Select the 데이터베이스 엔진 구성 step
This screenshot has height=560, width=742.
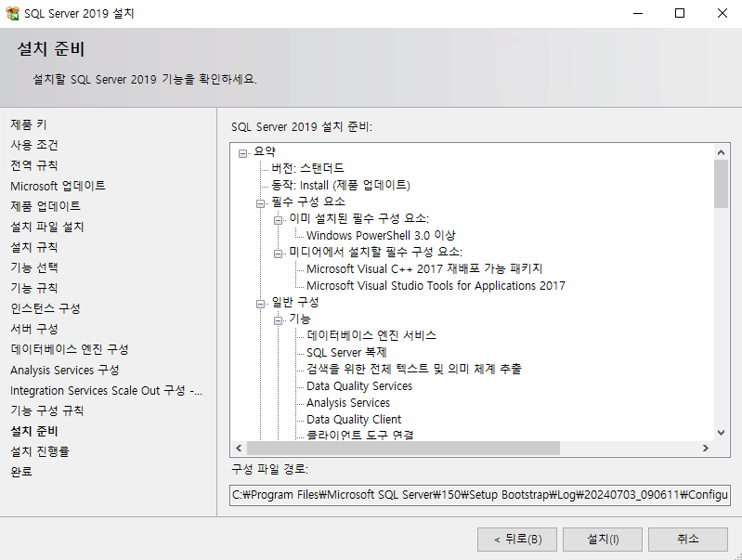click(x=70, y=349)
